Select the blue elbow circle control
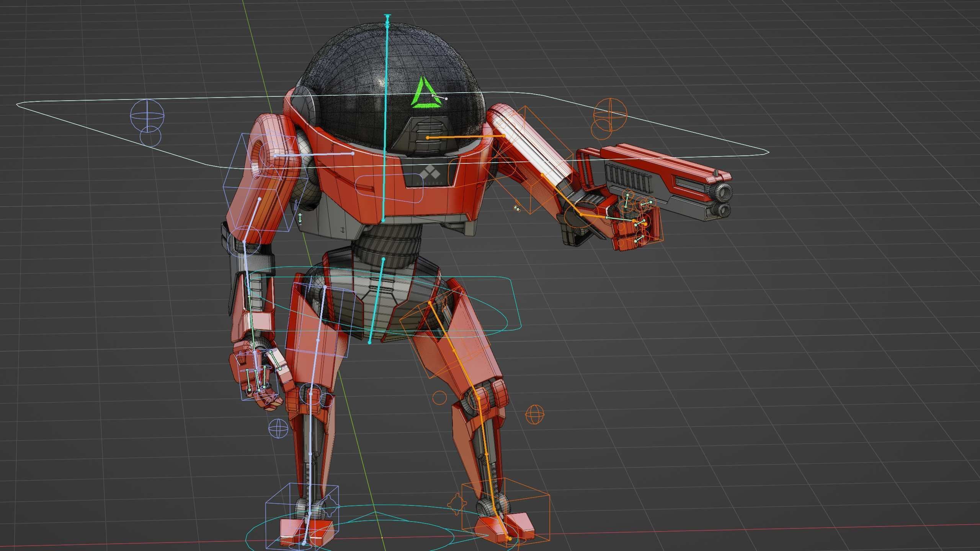The height and width of the screenshot is (551, 980). click(x=244, y=242)
